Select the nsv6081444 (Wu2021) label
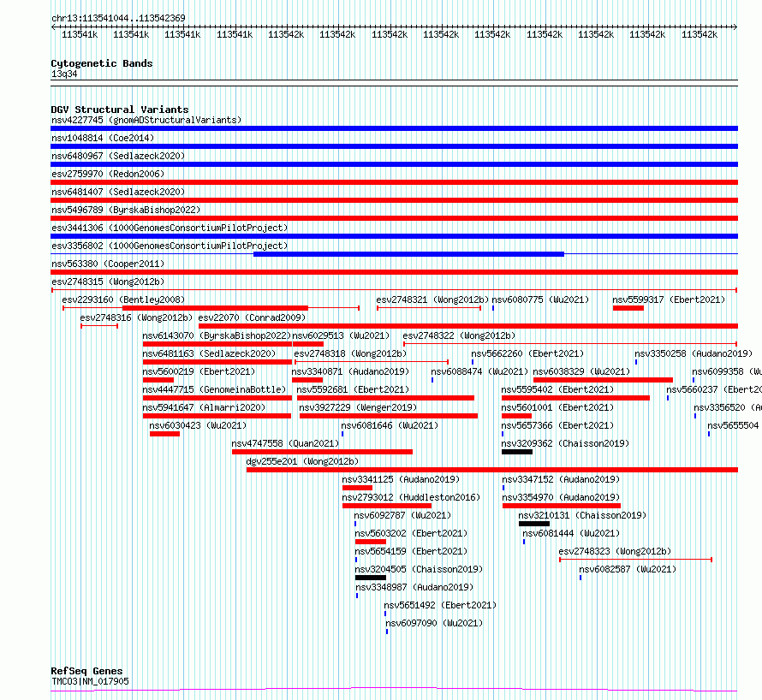 [571, 533]
